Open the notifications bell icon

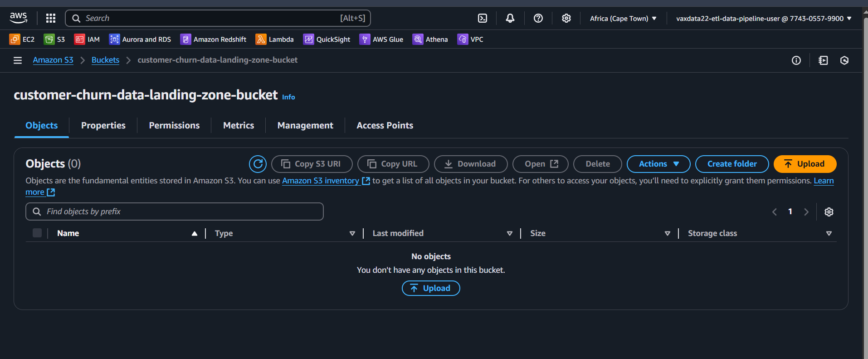pyautogui.click(x=510, y=18)
